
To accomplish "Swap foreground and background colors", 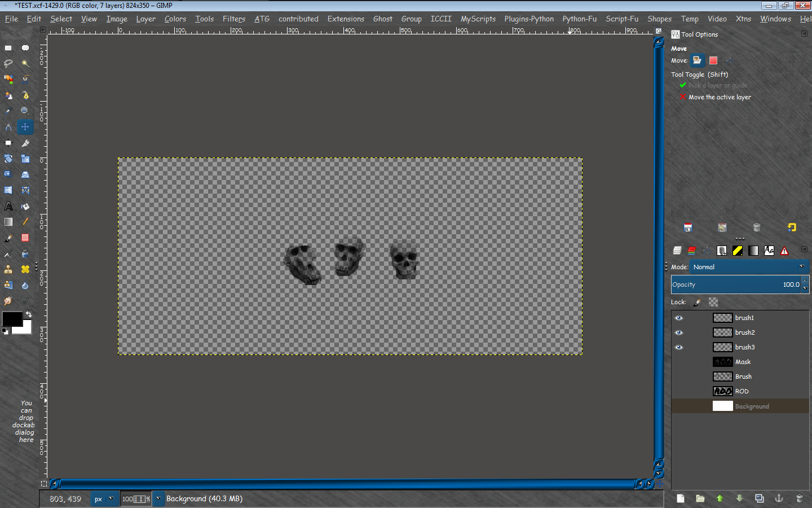I will 28,314.
